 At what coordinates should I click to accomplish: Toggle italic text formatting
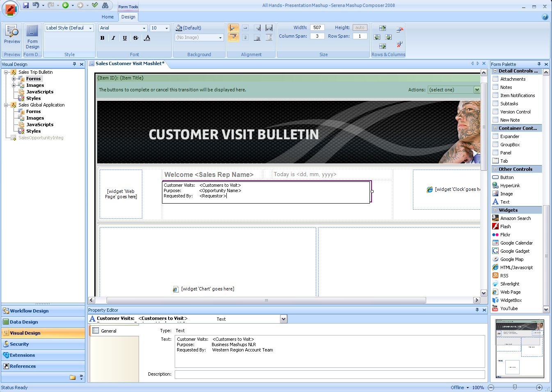114,38
